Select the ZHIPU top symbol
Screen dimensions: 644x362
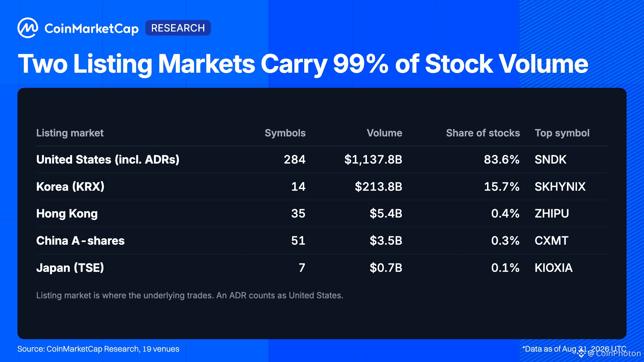point(552,214)
